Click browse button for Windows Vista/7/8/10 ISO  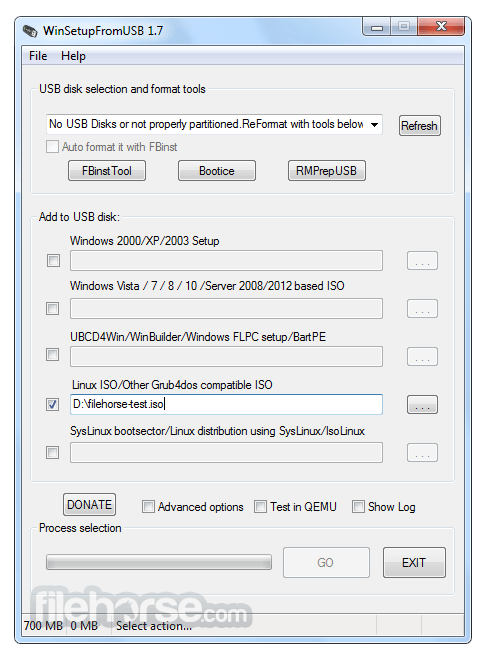pos(422,308)
